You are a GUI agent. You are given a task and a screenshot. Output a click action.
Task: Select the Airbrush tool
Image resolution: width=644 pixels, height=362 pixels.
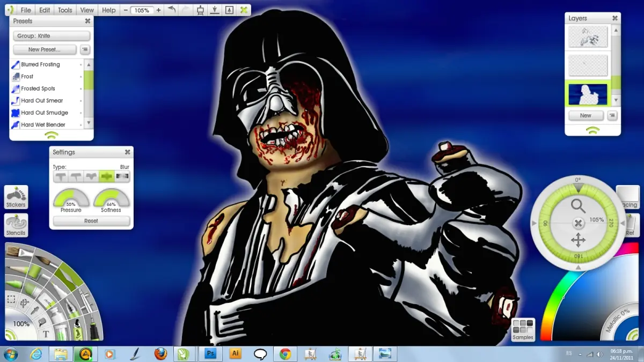(86, 301)
